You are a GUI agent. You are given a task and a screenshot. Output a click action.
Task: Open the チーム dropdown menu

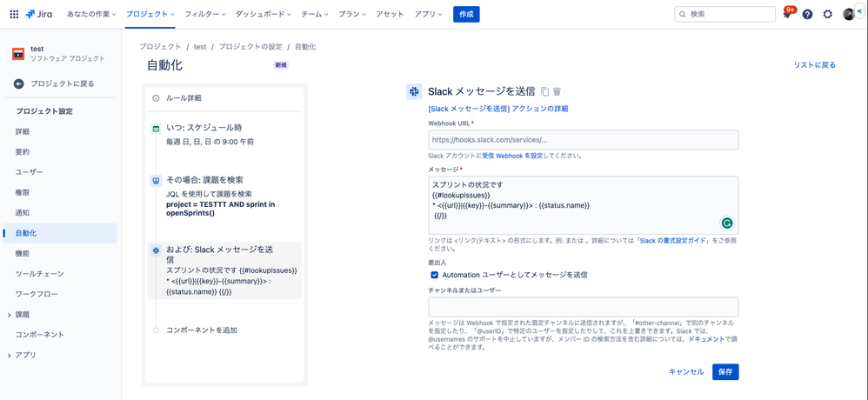coord(315,15)
